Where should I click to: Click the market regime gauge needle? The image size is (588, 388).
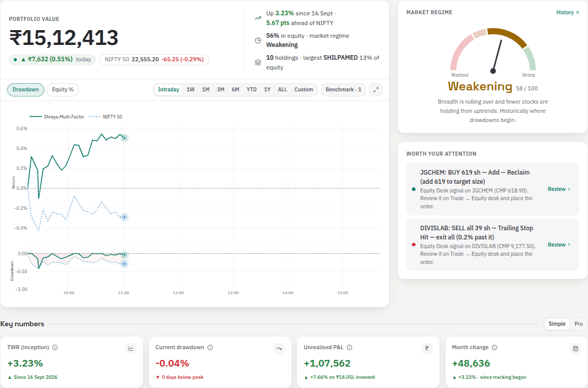pyautogui.click(x=497, y=56)
